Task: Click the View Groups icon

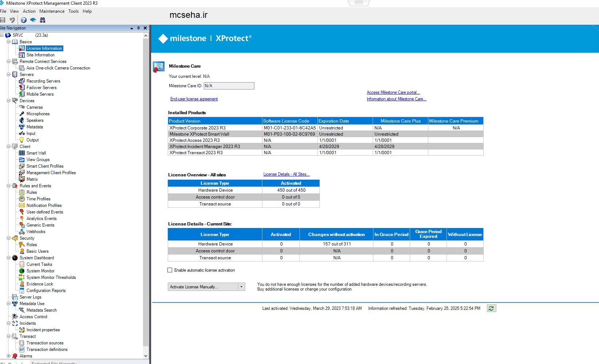Action: (22, 160)
